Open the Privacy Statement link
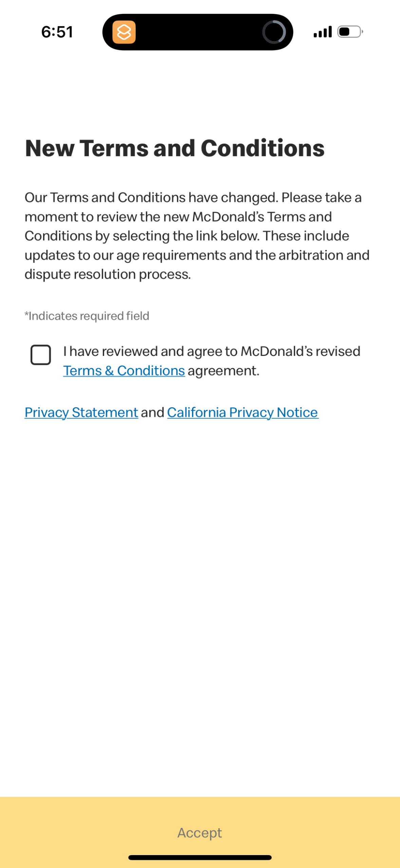The width and height of the screenshot is (400, 868). click(x=81, y=413)
